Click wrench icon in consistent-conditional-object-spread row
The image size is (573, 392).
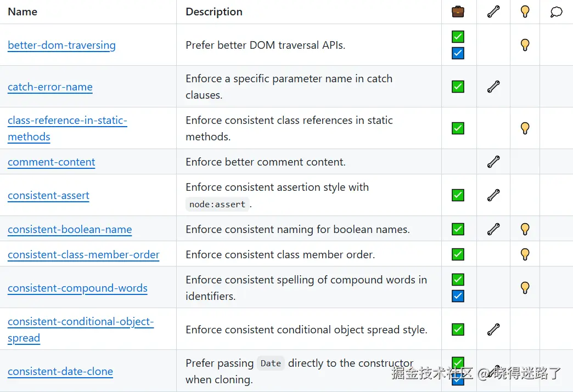tap(493, 329)
